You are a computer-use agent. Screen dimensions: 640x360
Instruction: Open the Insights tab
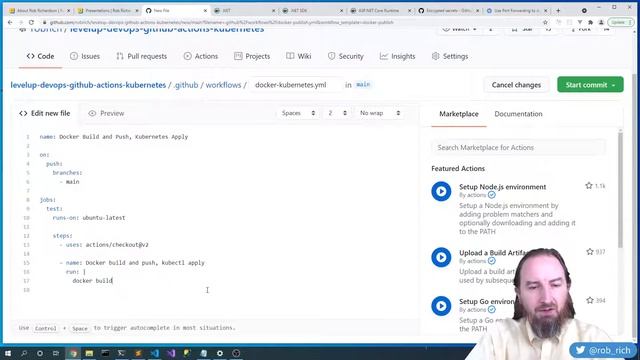click(x=398, y=56)
